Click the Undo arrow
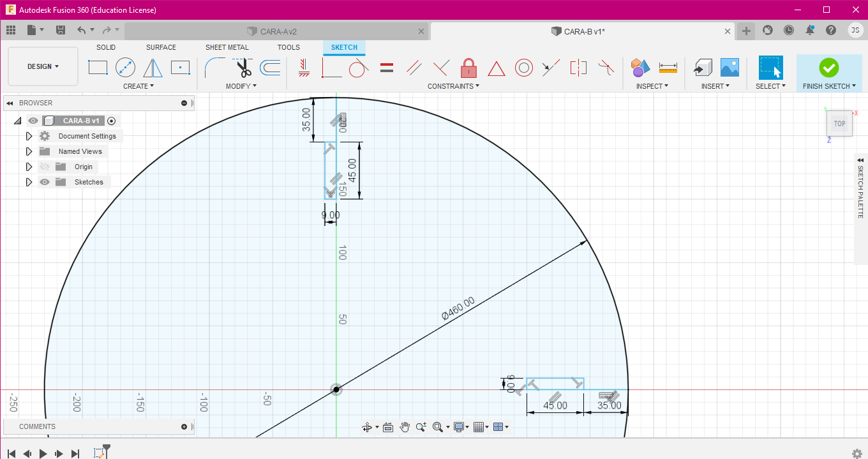868x459 pixels. [x=81, y=30]
